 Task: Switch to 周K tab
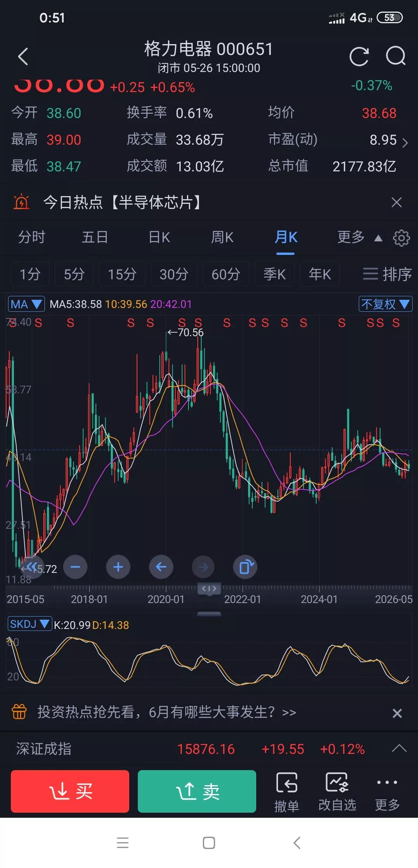click(x=223, y=237)
